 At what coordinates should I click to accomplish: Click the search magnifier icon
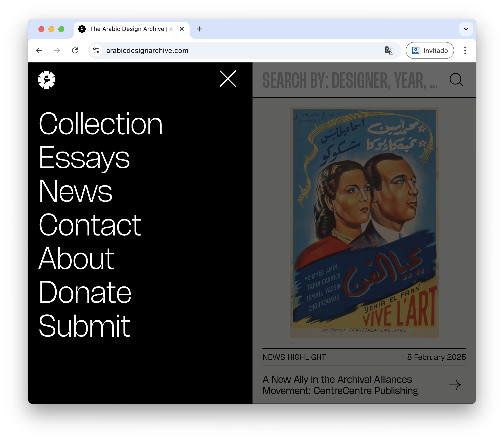click(x=456, y=80)
